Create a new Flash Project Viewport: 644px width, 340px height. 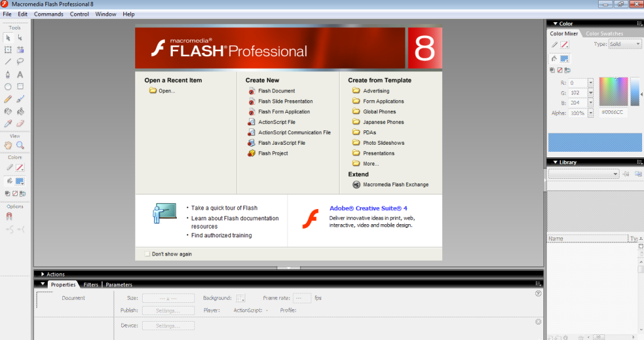click(x=268, y=154)
